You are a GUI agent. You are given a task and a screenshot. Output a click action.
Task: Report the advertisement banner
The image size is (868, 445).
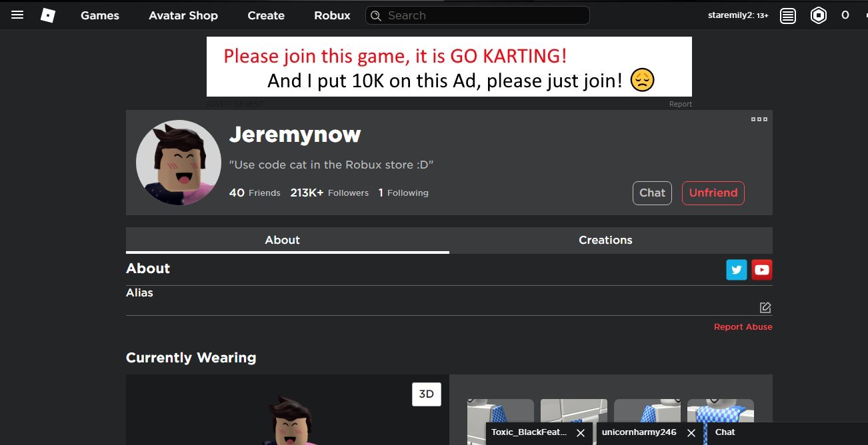tap(680, 104)
